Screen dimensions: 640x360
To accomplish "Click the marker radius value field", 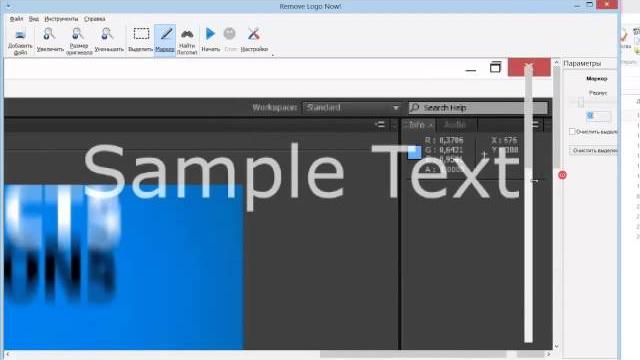I will point(598,116).
